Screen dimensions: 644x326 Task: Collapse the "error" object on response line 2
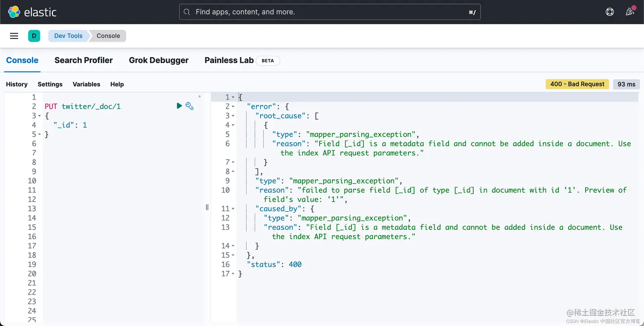pos(233,106)
